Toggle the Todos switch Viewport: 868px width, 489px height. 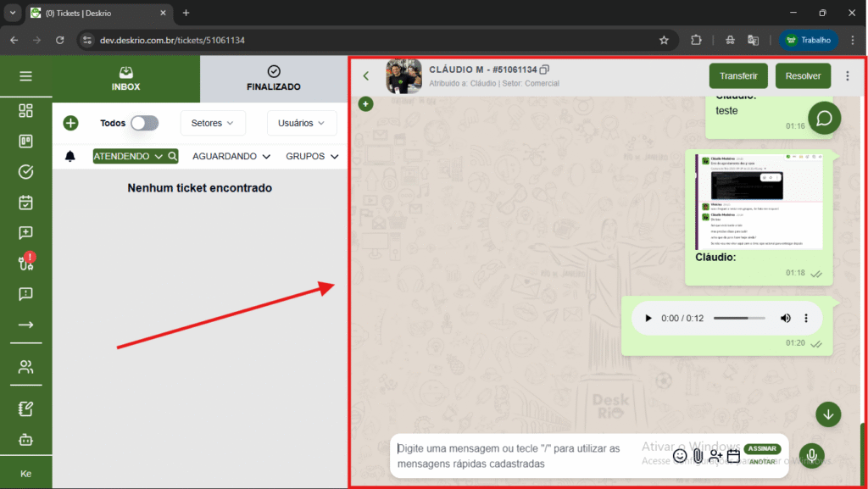[144, 123]
